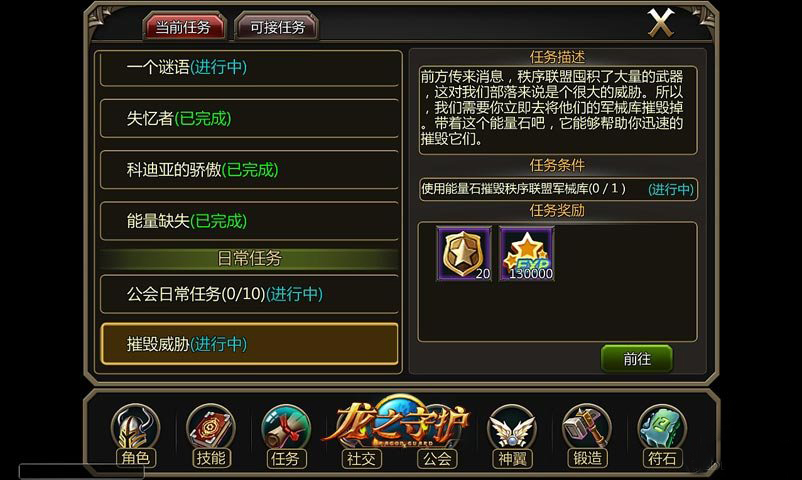The image size is (802, 480).
Task: Select the badge reward icon showing 20
Action: pos(464,253)
